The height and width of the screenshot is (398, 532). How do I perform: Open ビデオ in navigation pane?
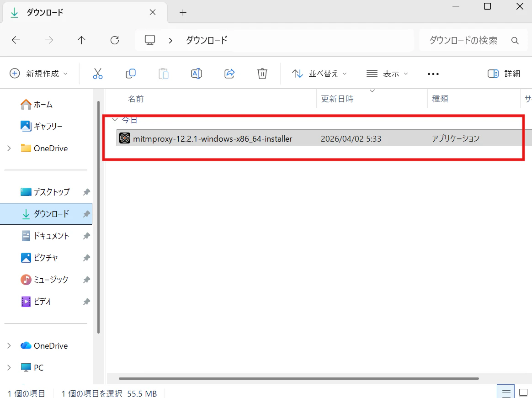pyautogui.click(x=36, y=302)
